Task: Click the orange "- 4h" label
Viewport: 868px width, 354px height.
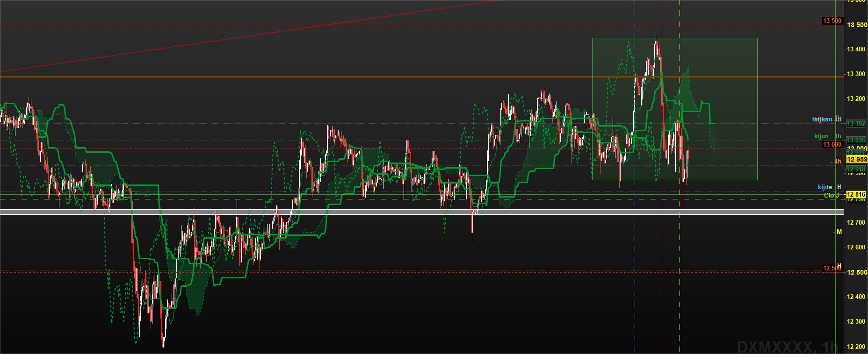Action: tap(836, 161)
